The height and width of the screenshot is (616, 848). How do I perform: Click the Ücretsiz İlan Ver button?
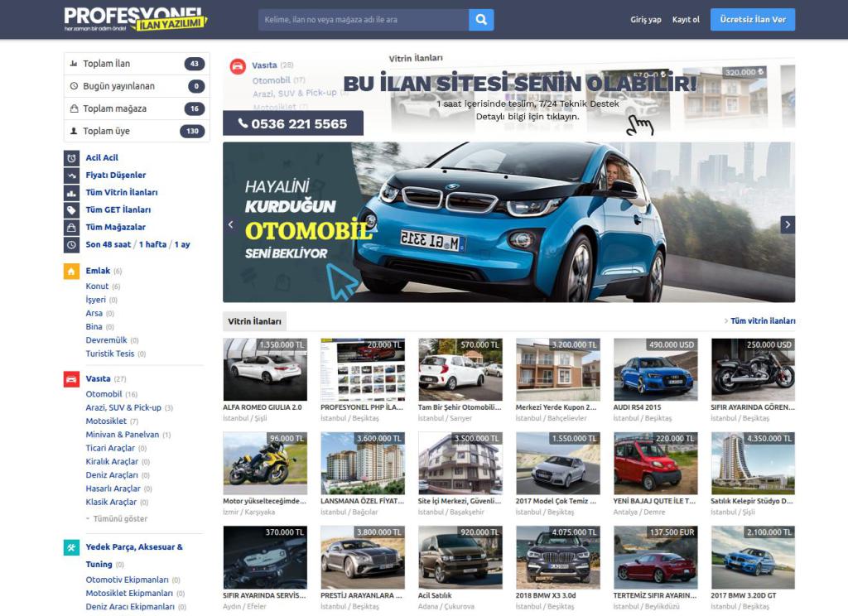pos(753,20)
